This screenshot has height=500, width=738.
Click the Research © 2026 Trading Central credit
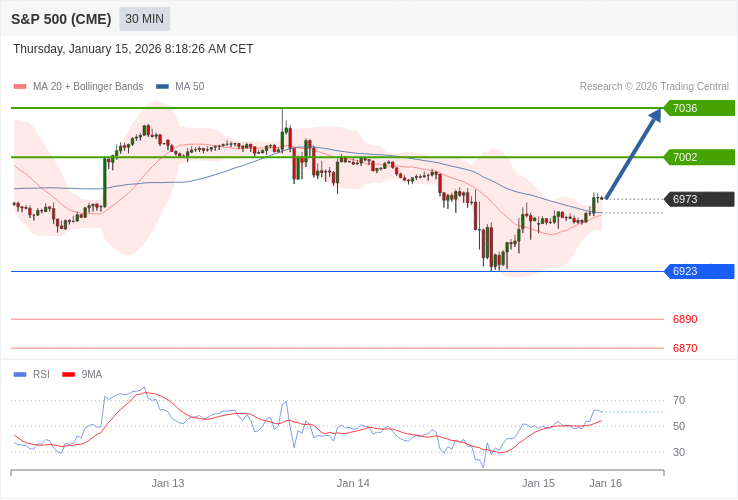pyautogui.click(x=654, y=87)
